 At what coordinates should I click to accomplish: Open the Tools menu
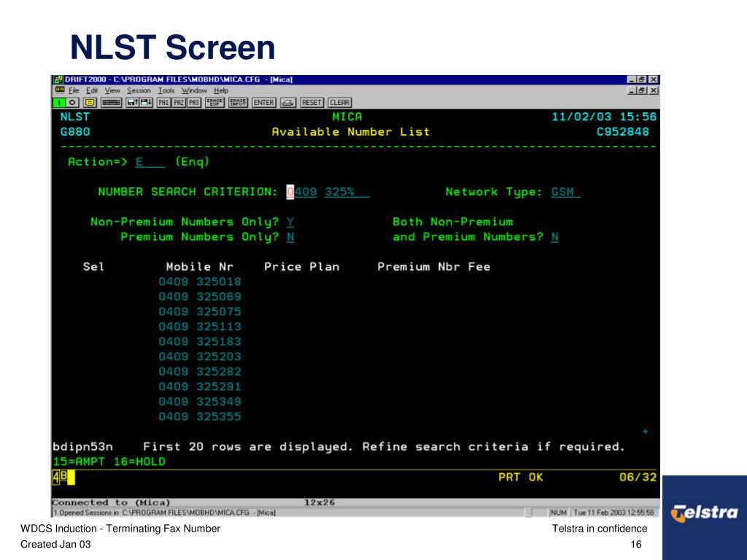[x=166, y=90]
